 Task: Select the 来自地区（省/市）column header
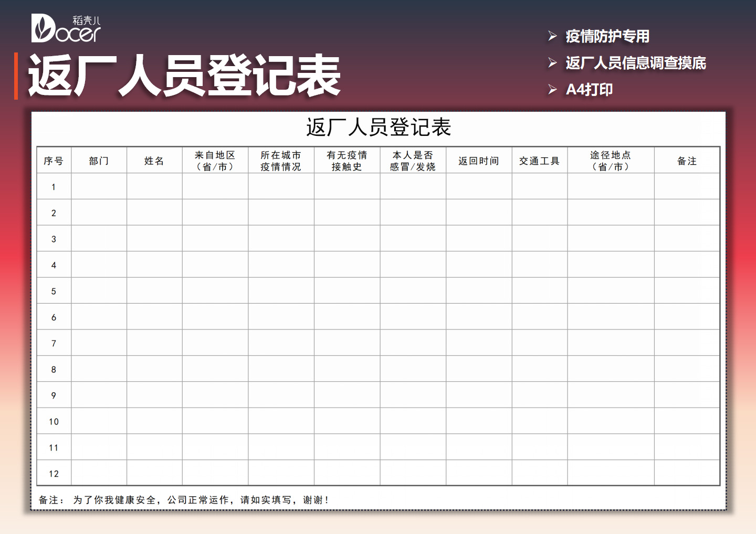[215, 160]
